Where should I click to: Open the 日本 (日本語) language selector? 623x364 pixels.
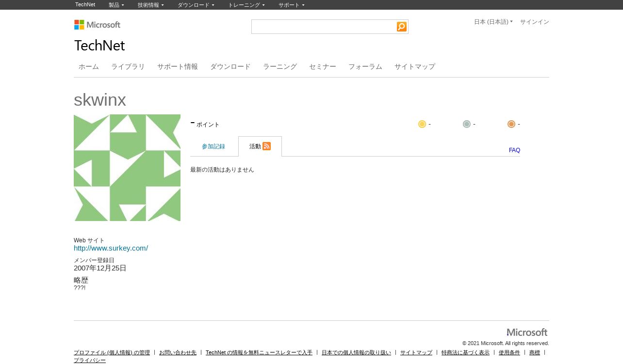pyautogui.click(x=493, y=22)
